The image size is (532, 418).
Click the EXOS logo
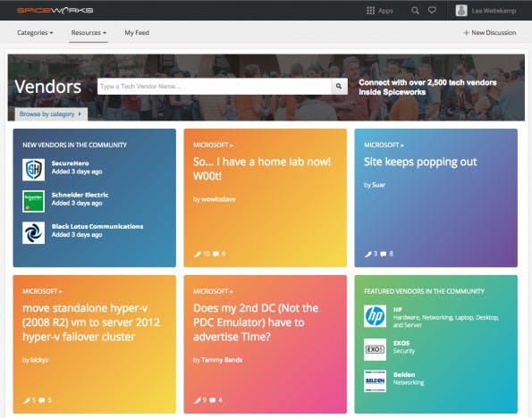[375, 349]
